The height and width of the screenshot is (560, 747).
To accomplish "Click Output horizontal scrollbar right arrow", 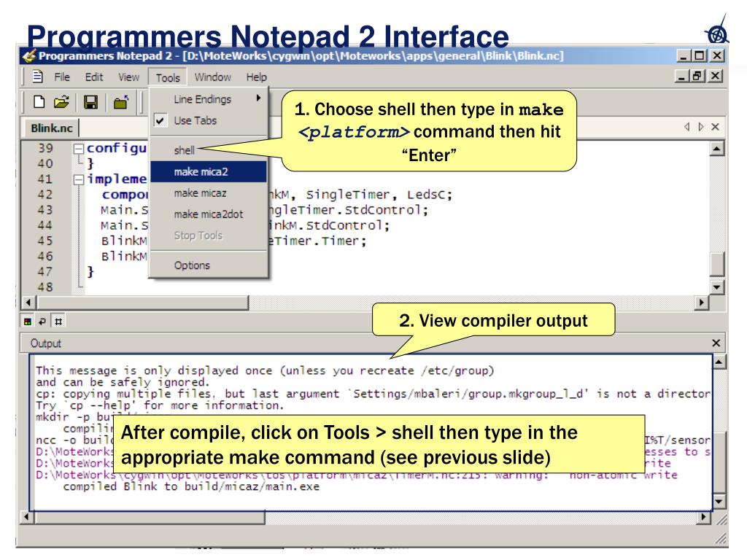I will [704, 517].
